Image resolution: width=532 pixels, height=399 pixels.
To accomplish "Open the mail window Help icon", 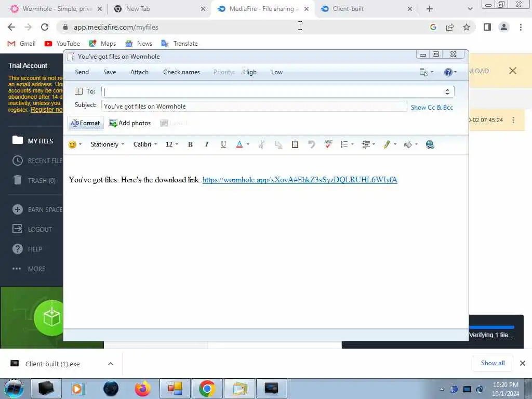I will [448, 72].
